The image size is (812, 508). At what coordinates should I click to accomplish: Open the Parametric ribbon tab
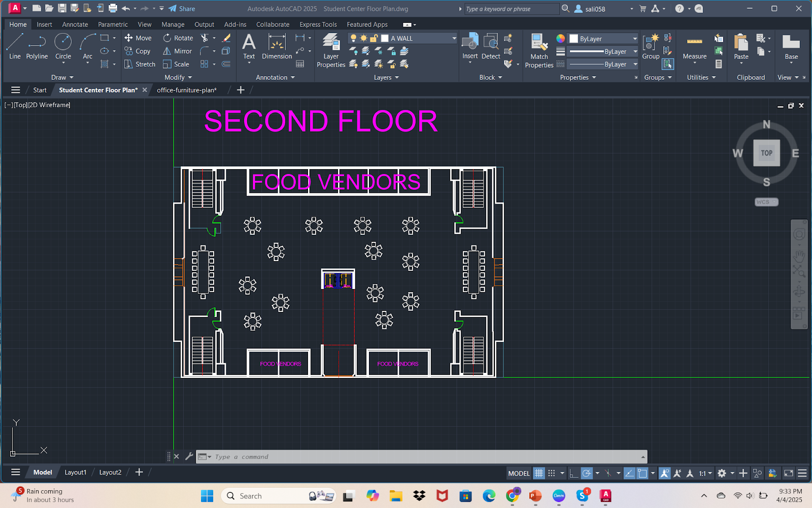[x=113, y=24]
